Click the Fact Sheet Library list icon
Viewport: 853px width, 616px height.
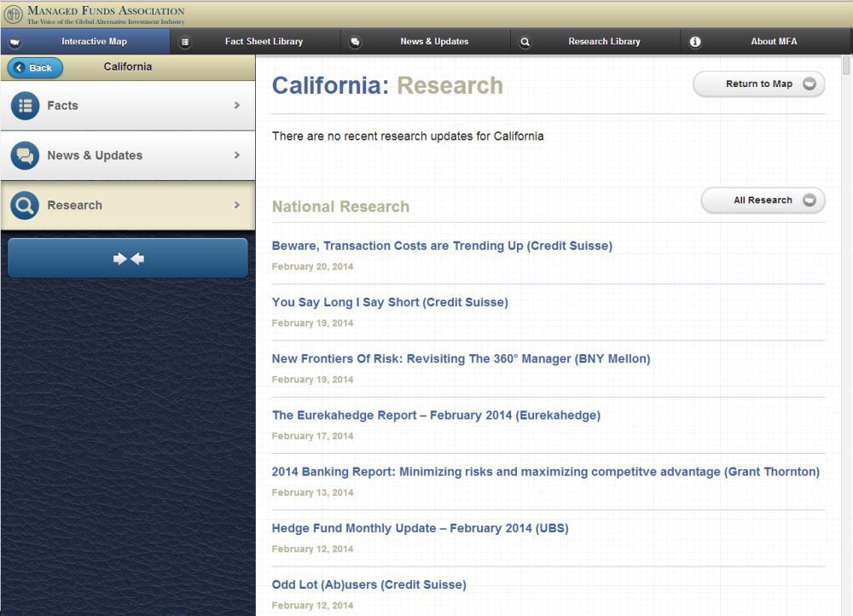[185, 42]
